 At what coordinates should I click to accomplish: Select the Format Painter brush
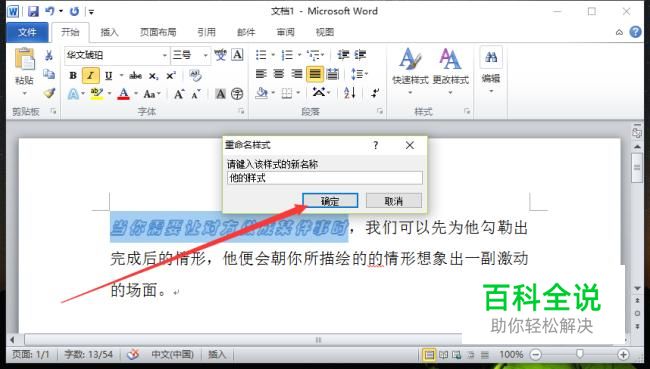pos(49,93)
